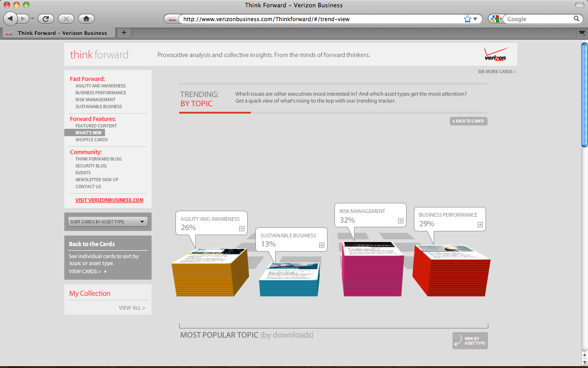Expand the Agility and Awareness plus icon
This screenshot has width=588, height=368.
click(242, 229)
